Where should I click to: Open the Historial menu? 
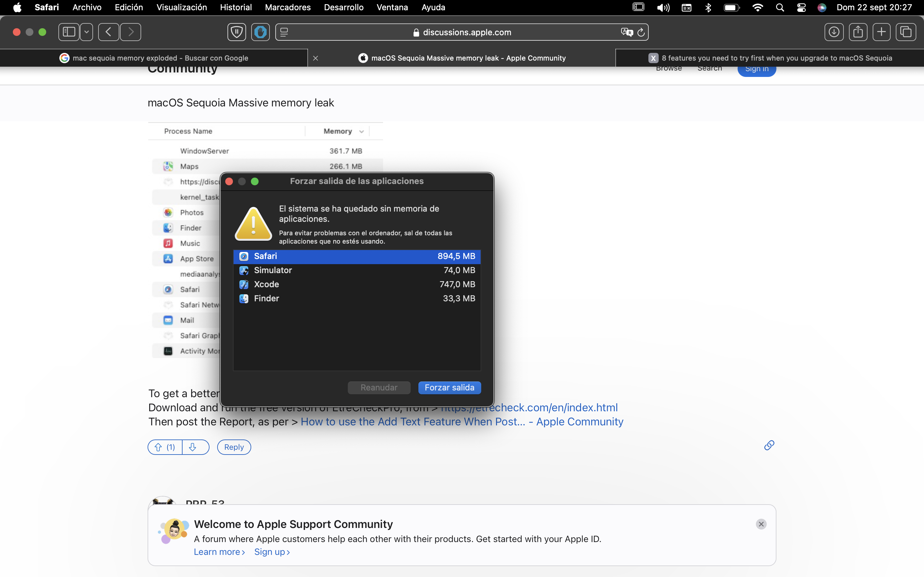click(235, 8)
